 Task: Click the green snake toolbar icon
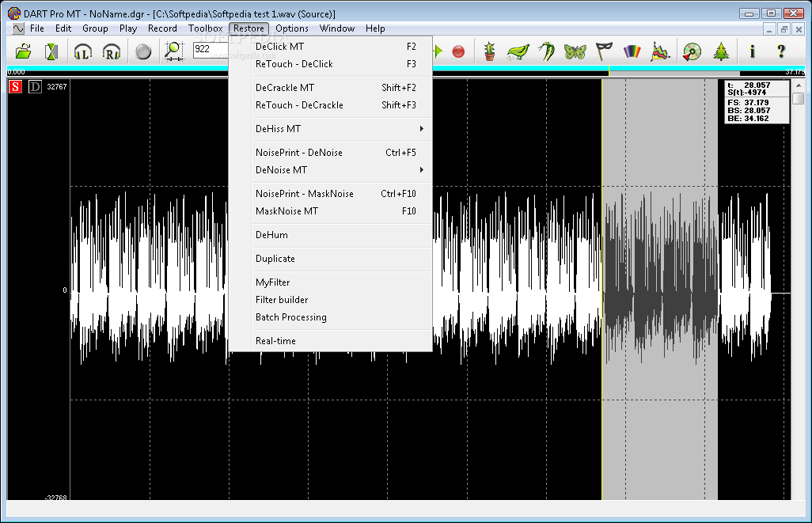[547, 51]
